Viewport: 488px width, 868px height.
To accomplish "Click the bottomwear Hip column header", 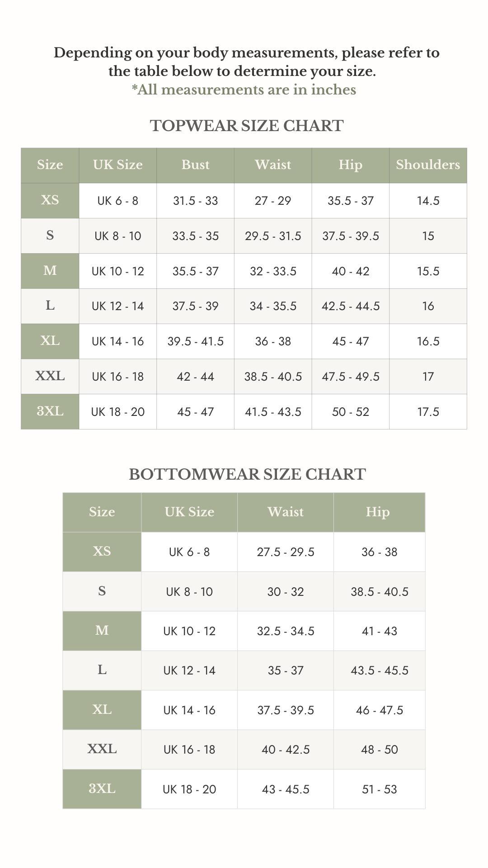I will (x=378, y=512).
